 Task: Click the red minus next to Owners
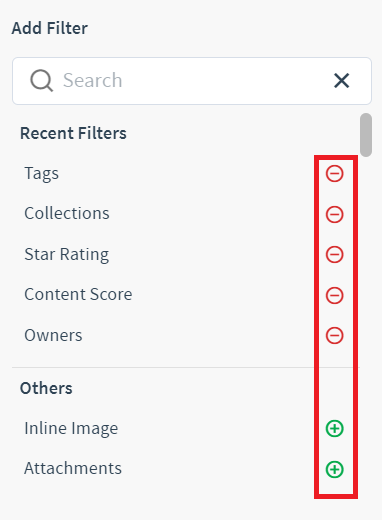pyautogui.click(x=334, y=335)
